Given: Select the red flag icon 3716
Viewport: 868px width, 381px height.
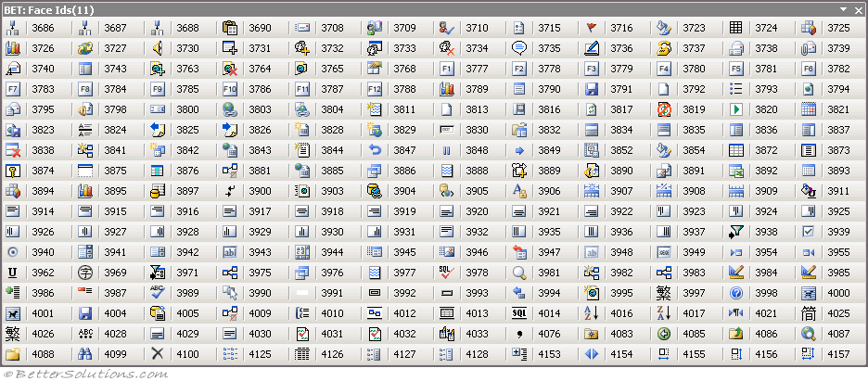Looking at the screenshot, I should coord(592,28).
